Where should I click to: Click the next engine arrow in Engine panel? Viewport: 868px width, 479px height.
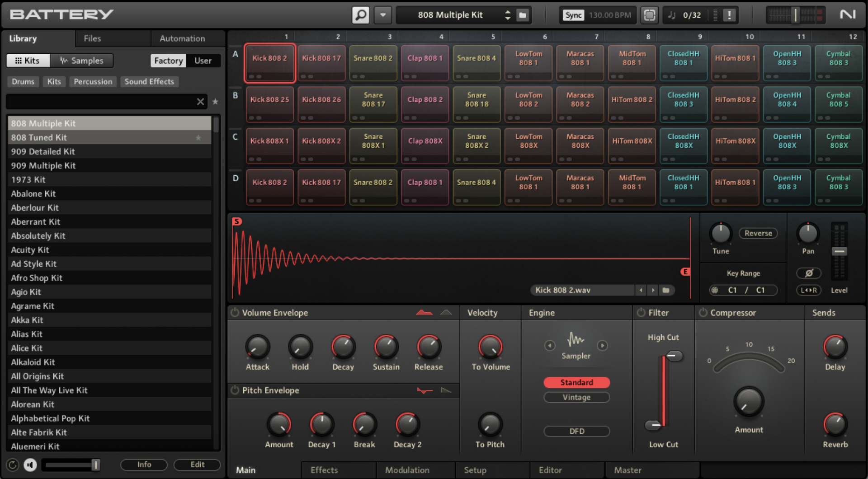[x=603, y=345]
